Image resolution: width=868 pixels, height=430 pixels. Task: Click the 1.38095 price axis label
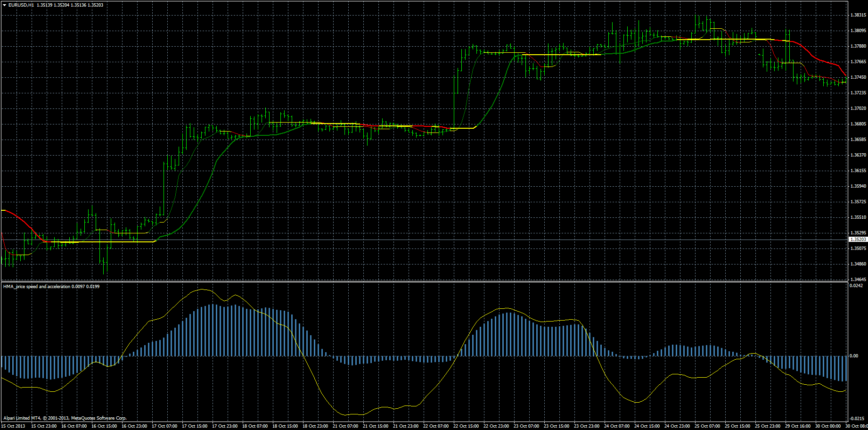point(858,31)
